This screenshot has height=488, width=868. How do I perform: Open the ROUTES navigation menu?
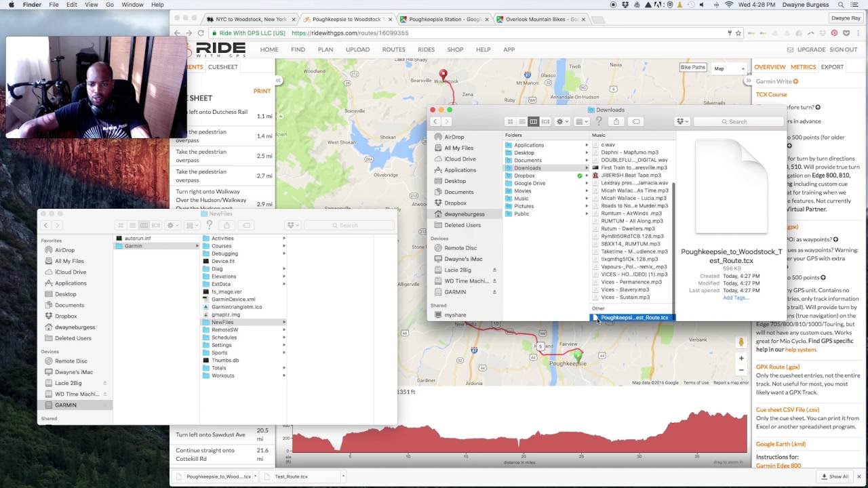[x=393, y=49]
